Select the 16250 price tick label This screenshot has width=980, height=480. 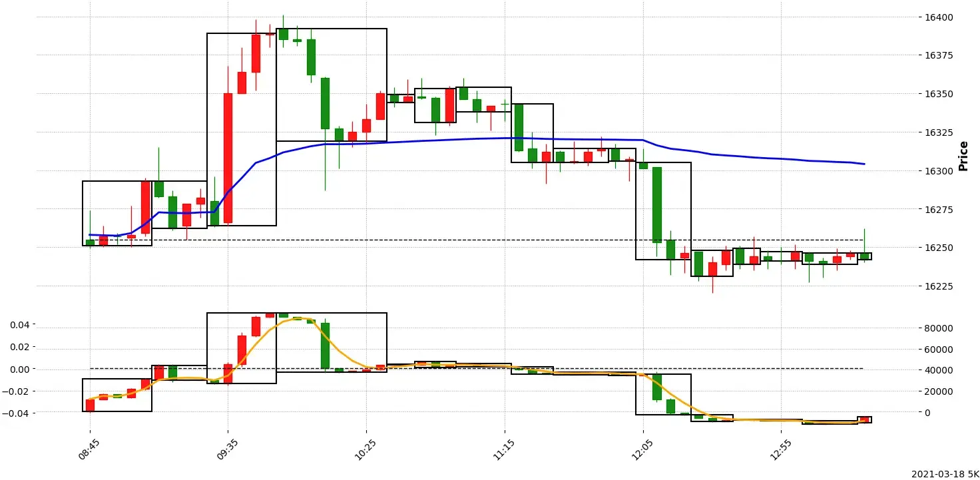click(x=939, y=248)
